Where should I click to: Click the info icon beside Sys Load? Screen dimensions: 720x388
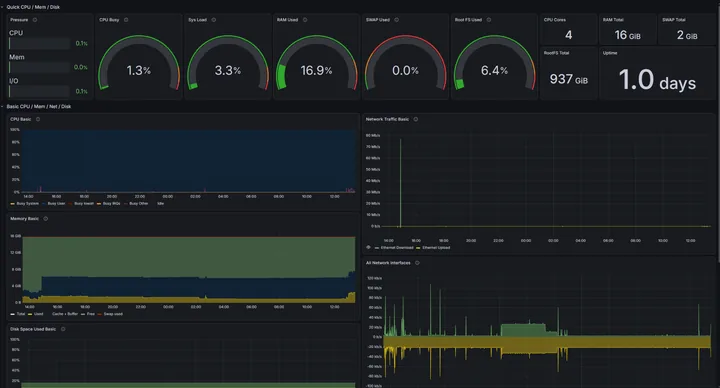coord(214,20)
